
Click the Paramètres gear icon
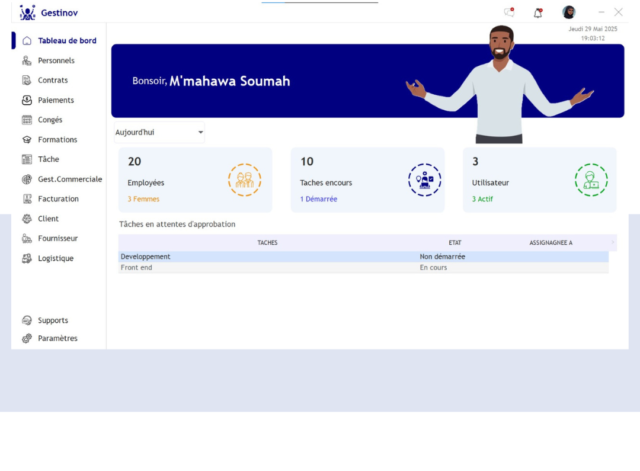[27, 338]
